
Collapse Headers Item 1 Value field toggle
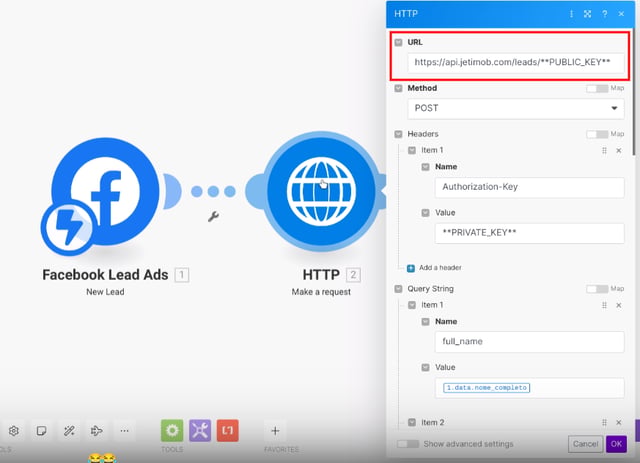tap(425, 213)
